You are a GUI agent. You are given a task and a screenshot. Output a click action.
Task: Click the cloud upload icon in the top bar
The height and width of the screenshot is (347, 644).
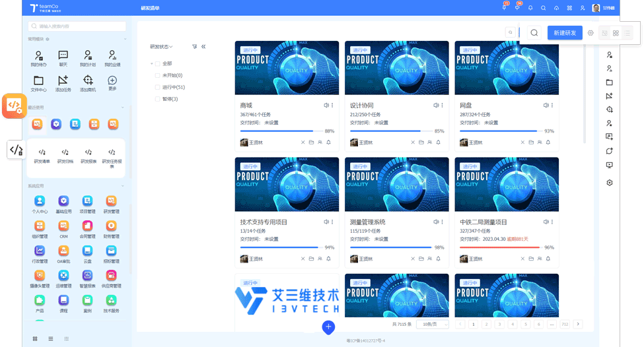point(556,8)
